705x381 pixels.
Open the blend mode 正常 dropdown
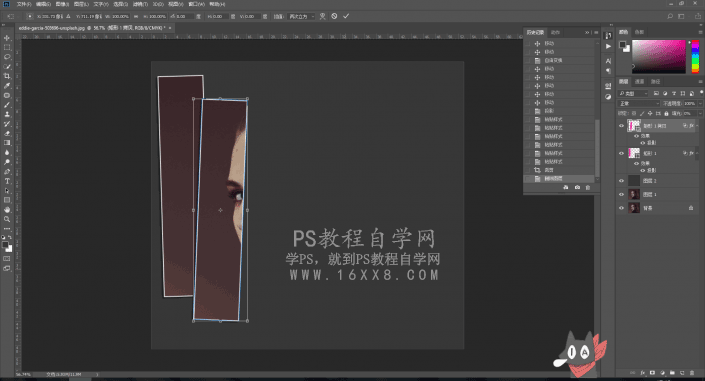click(639, 103)
